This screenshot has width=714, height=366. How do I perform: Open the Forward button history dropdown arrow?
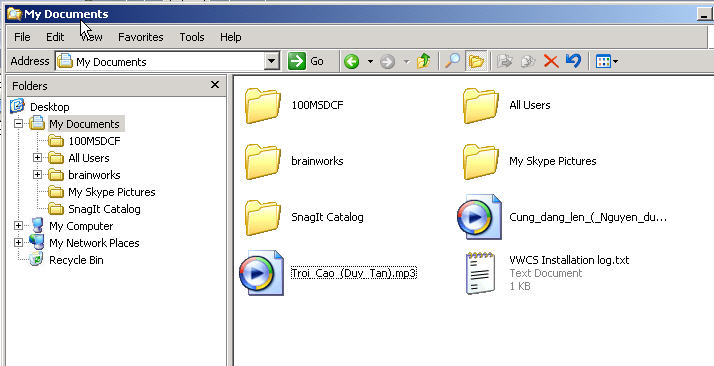coord(406,61)
